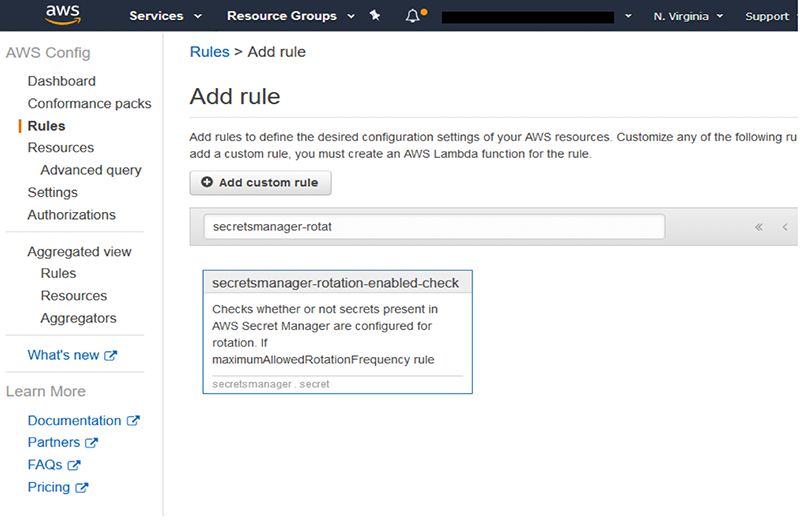
Task: Click the Add custom rule button
Action: coord(260,183)
